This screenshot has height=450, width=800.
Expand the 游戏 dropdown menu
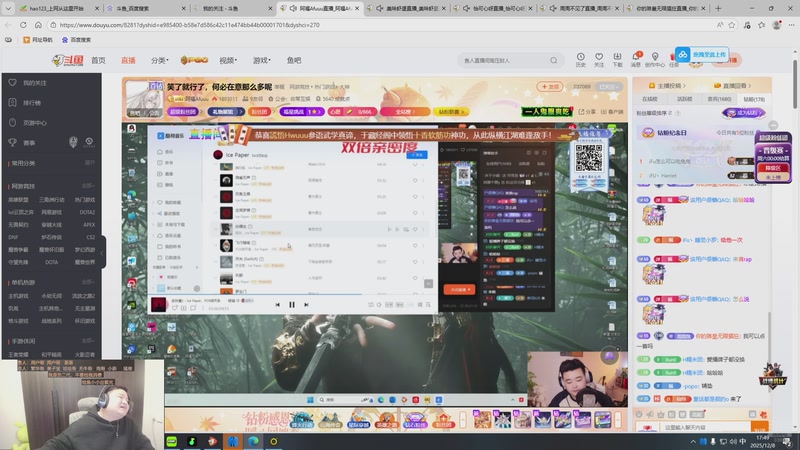[261, 60]
